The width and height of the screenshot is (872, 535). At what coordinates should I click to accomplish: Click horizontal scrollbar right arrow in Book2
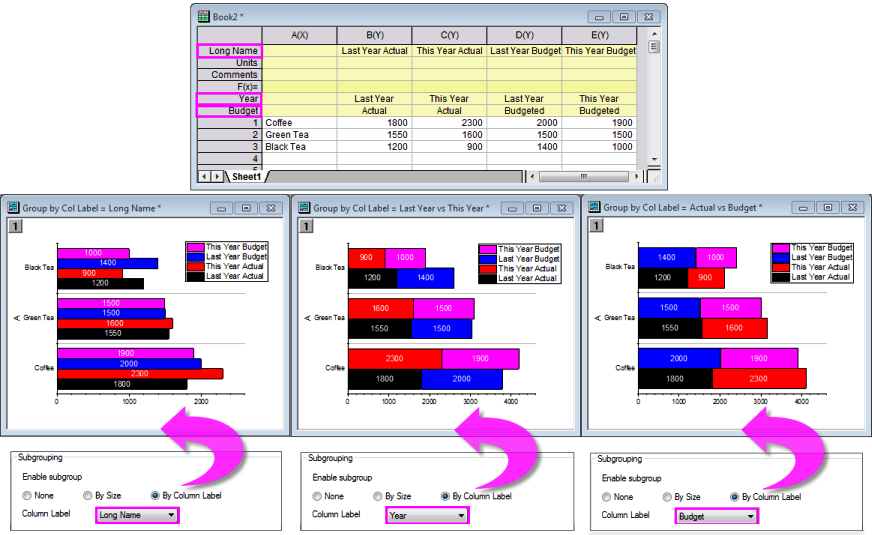tap(636, 176)
